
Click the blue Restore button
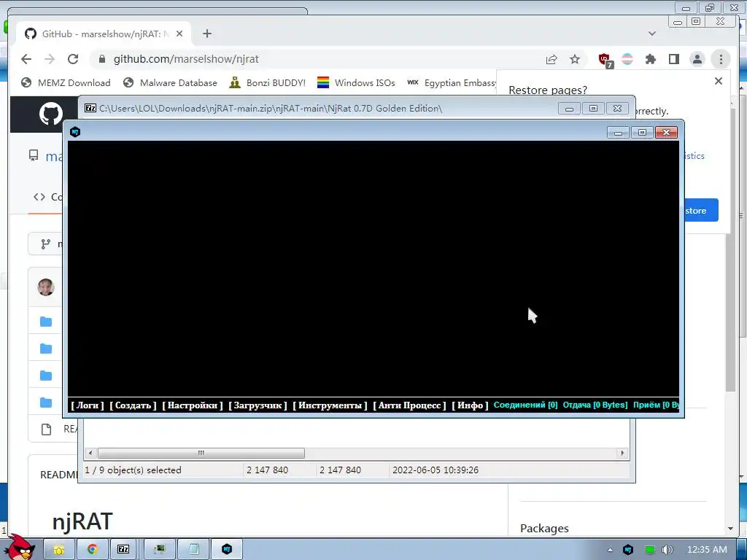click(x=701, y=211)
